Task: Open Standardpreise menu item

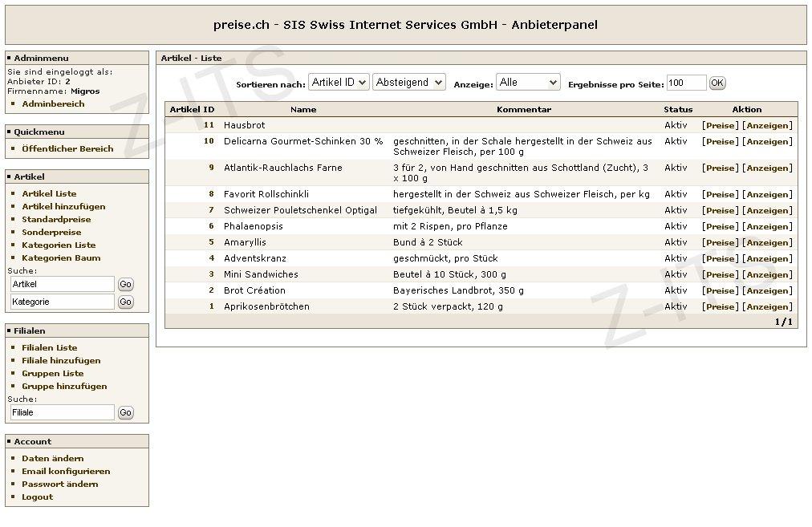Action: [x=56, y=220]
